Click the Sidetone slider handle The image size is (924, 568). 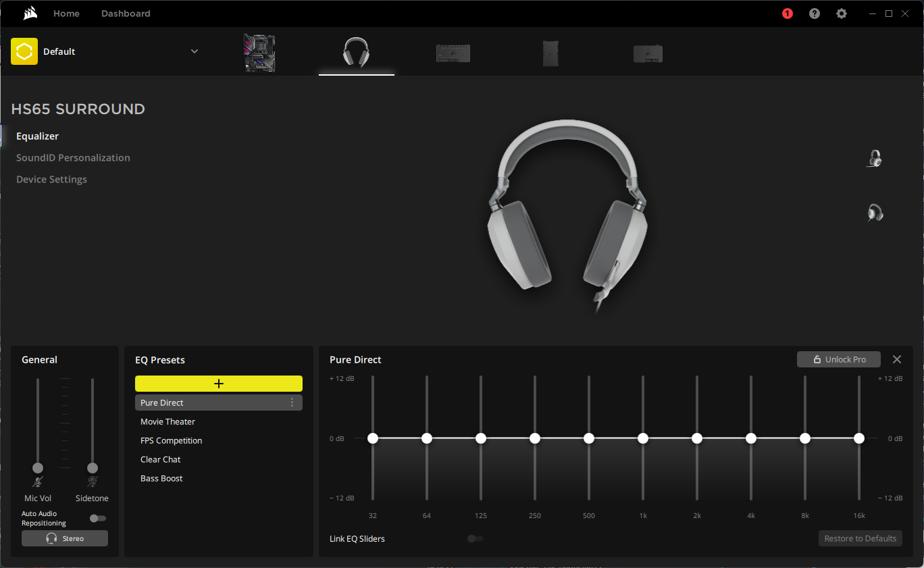(93, 468)
